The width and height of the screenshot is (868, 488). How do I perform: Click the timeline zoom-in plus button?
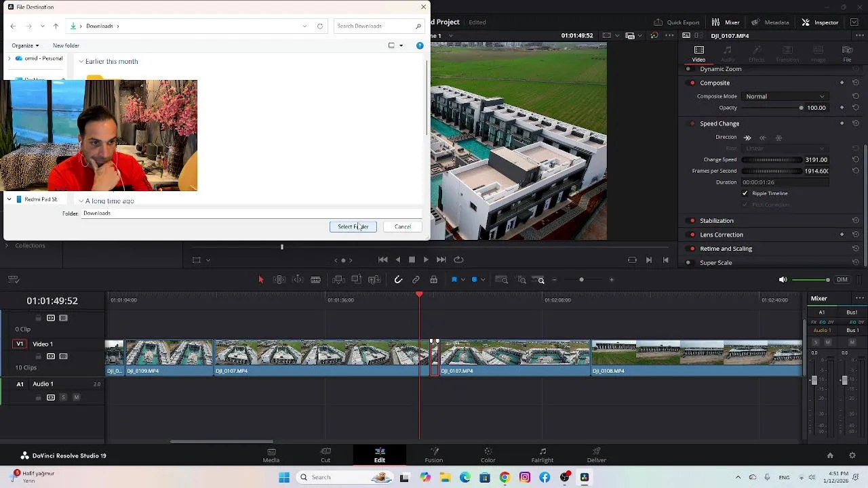pos(612,280)
